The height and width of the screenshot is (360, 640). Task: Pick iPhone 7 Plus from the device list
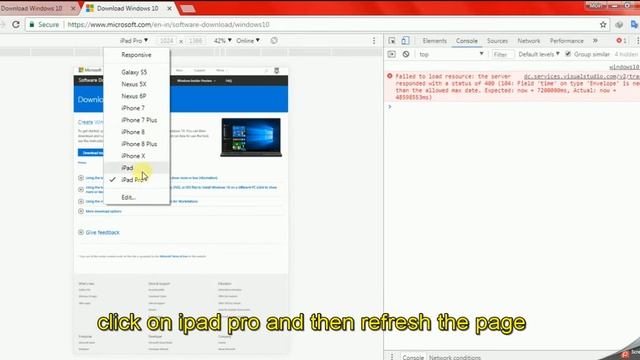point(137,120)
